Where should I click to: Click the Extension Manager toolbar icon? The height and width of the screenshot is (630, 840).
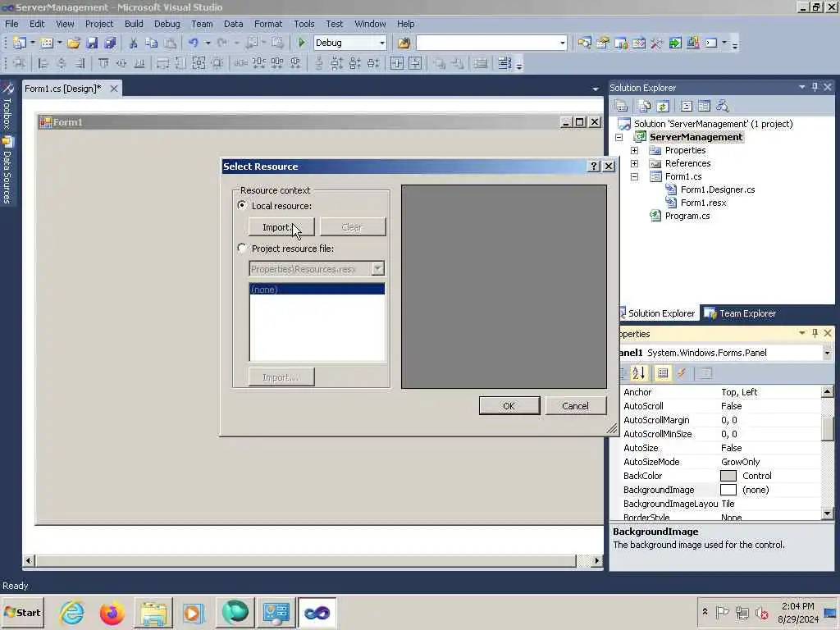tap(693, 43)
